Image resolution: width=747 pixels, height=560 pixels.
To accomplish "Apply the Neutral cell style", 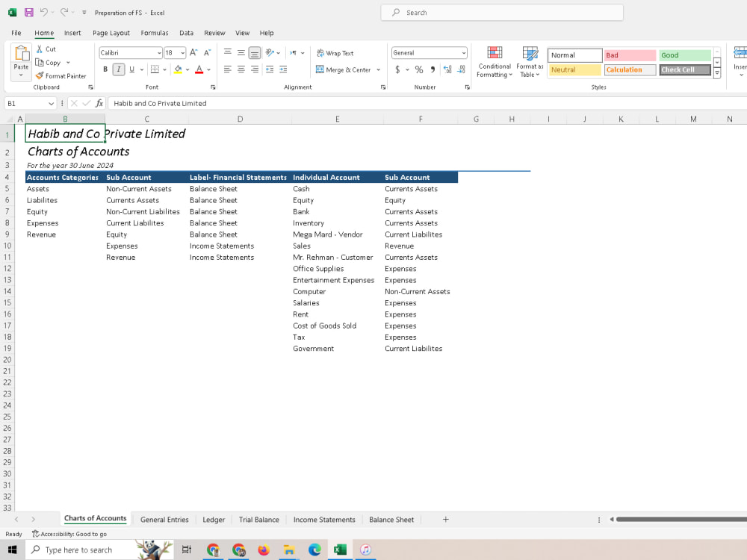I will 574,69.
